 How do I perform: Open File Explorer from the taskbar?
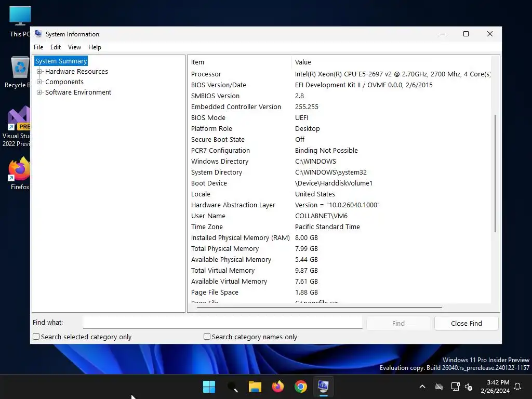pyautogui.click(x=255, y=387)
